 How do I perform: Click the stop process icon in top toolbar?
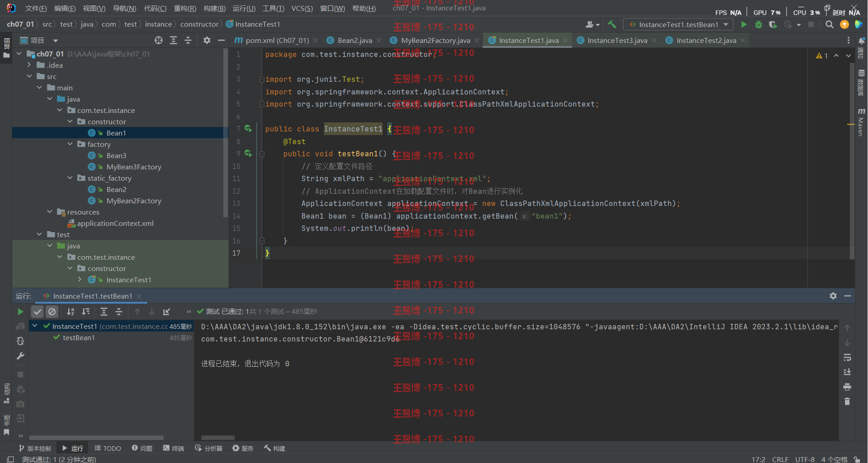click(811, 24)
